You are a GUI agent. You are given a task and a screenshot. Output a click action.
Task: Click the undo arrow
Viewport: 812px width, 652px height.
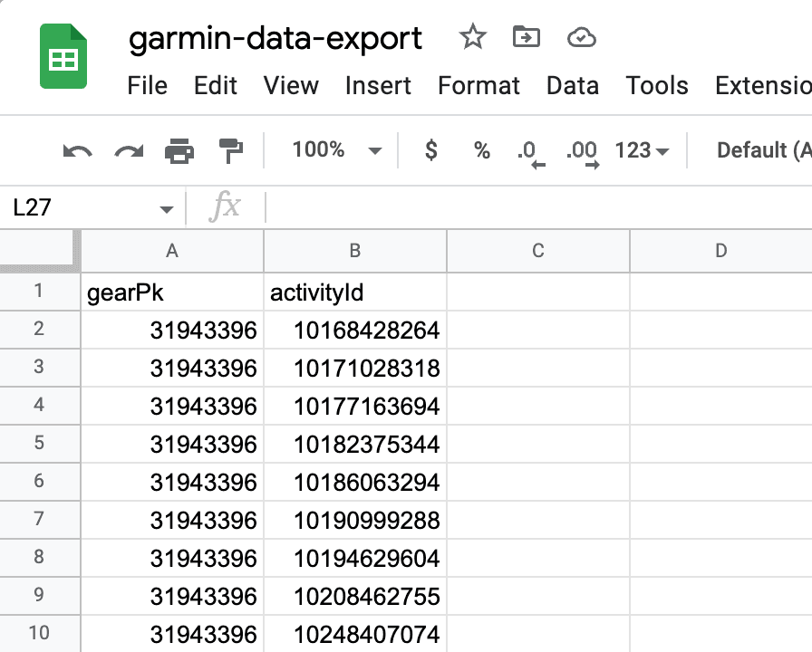point(77,150)
